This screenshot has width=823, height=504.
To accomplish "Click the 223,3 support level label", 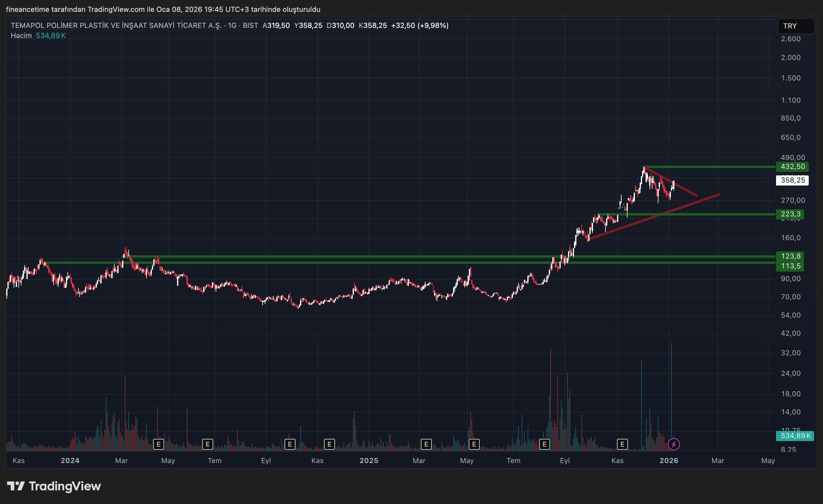I will coord(790,214).
